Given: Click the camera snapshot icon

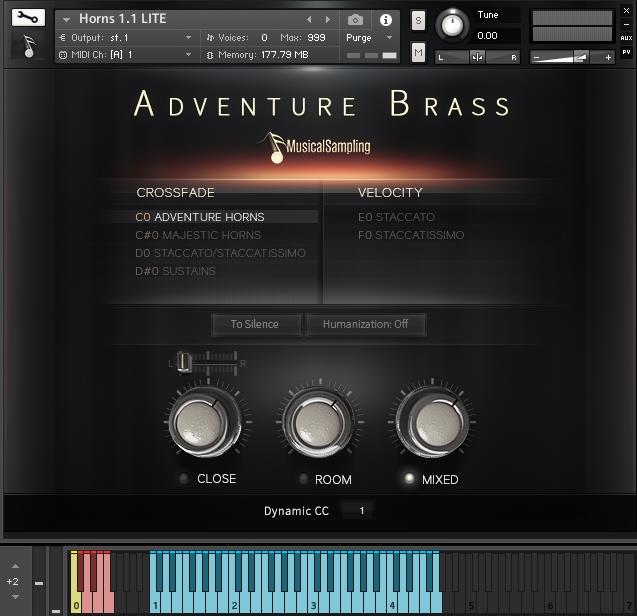Looking at the screenshot, I should [355, 19].
